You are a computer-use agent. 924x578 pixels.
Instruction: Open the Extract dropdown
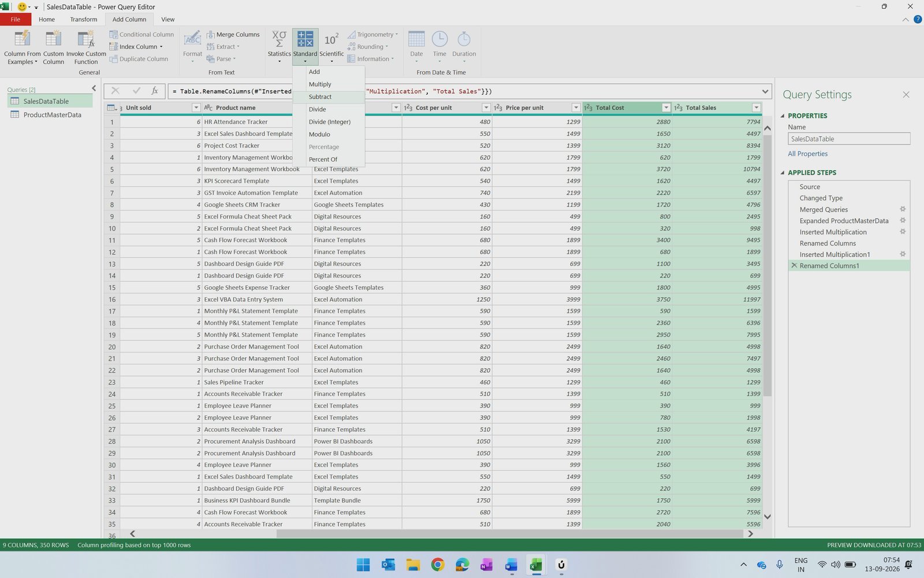(x=223, y=47)
